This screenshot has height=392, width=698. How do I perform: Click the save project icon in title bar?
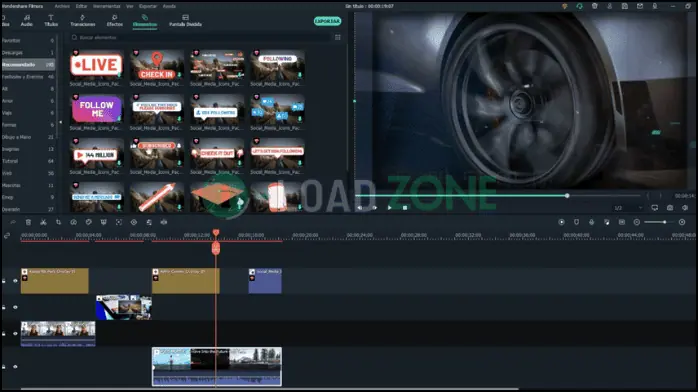click(625, 6)
